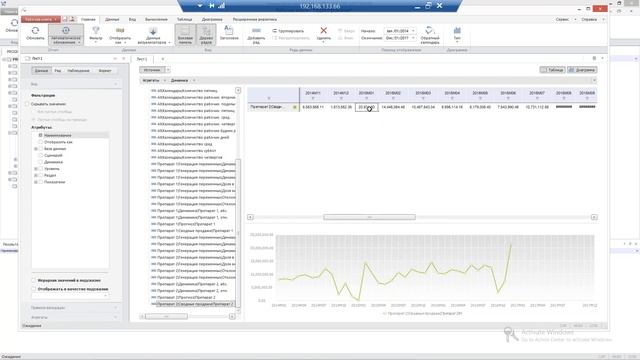Click the pin icon in remote session bar

[211, 6]
